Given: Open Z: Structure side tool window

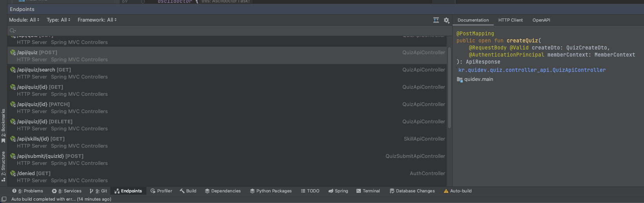Looking at the screenshot, I should click(x=4, y=166).
